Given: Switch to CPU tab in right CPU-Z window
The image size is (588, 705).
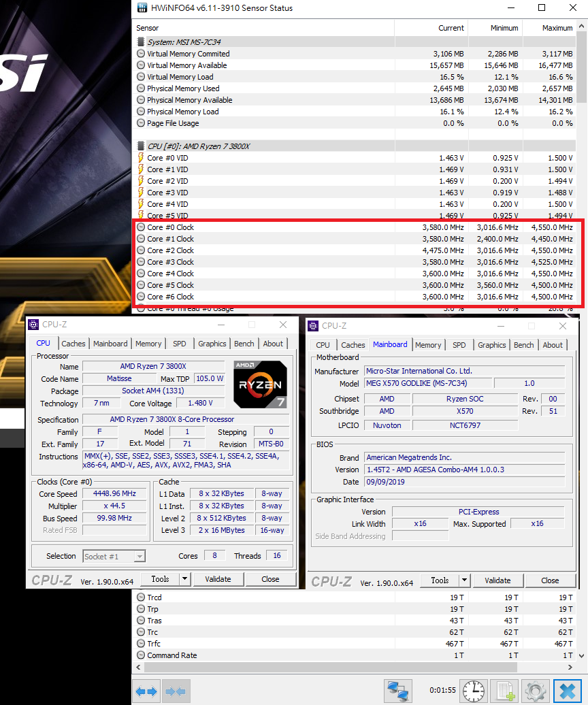Looking at the screenshot, I should [323, 345].
